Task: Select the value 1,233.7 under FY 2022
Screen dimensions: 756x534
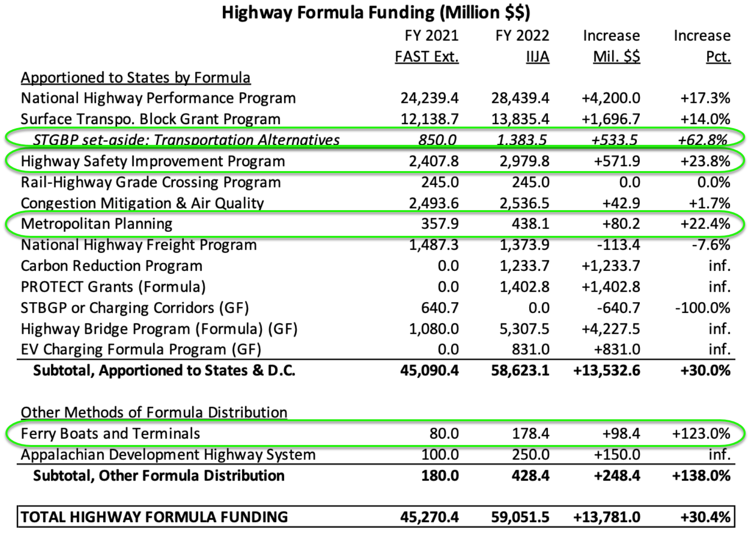Action: (524, 266)
